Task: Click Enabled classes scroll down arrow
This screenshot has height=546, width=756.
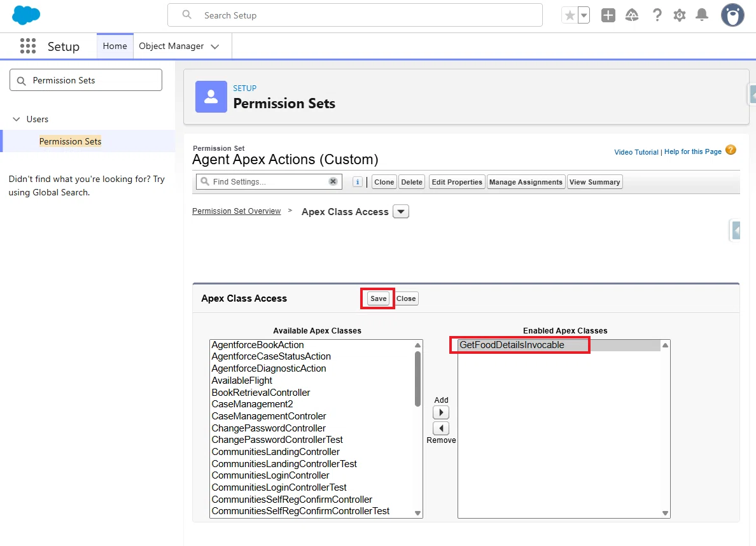Action: (665, 513)
